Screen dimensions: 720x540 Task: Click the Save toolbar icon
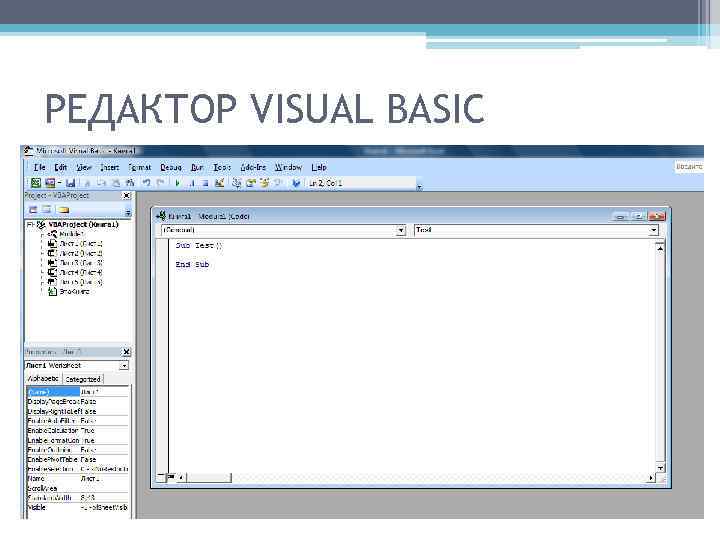click(x=70, y=183)
